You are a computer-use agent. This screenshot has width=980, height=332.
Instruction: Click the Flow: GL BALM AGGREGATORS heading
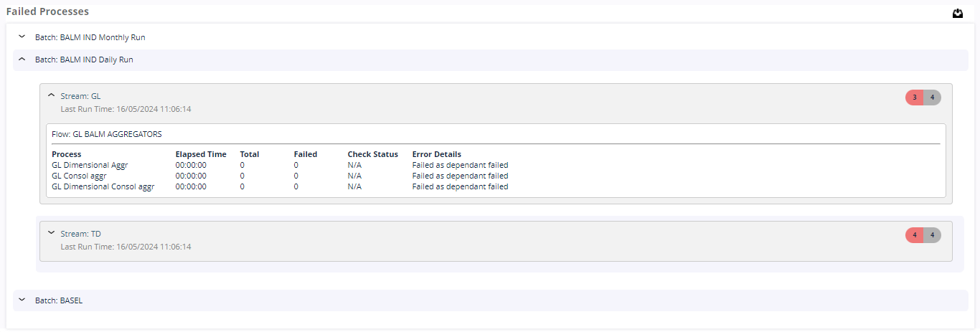(x=107, y=134)
